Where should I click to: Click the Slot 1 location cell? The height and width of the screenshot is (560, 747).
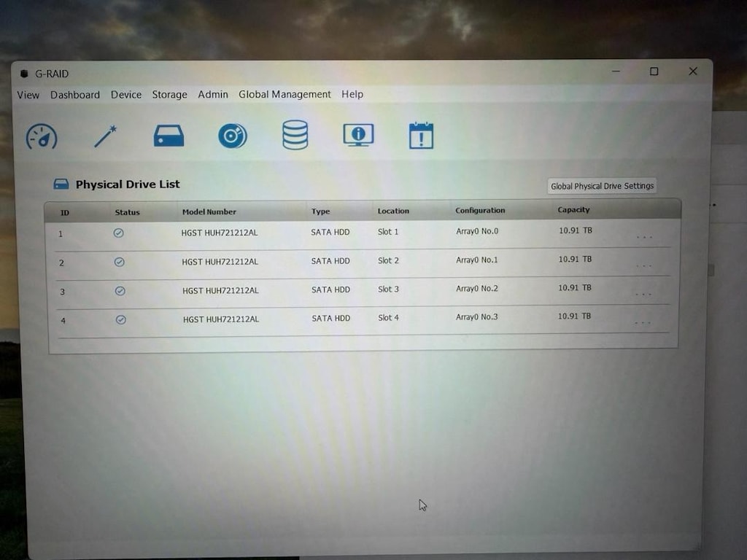click(x=388, y=232)
